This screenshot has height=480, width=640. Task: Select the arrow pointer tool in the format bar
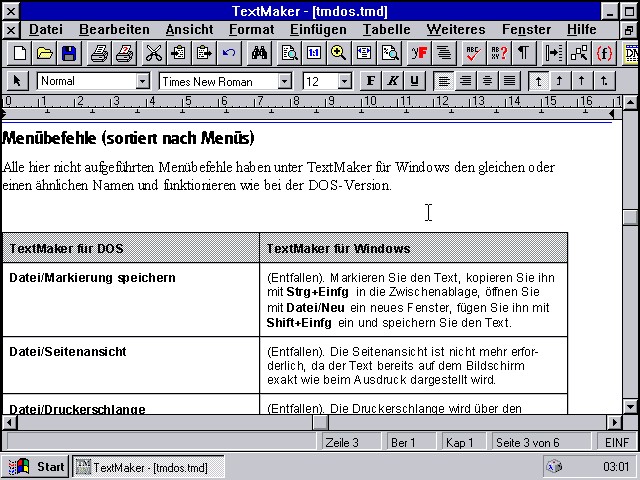click(17, 81)
